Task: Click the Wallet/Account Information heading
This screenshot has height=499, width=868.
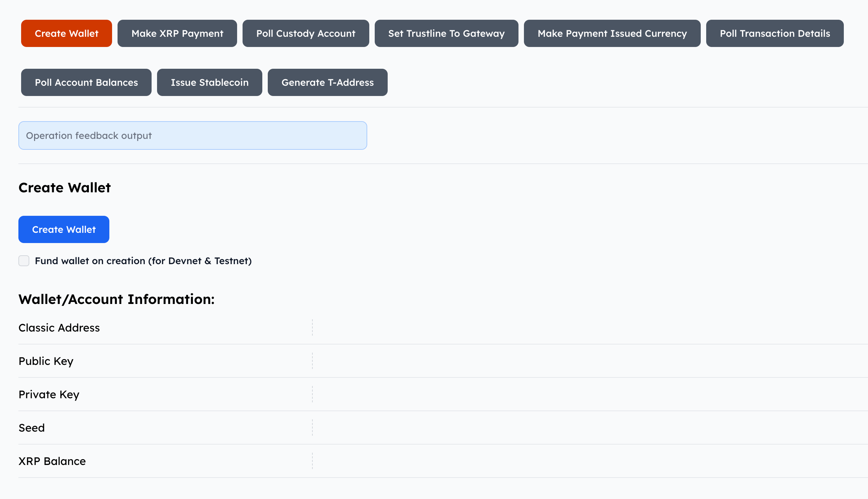Action: tap(117, 299)
